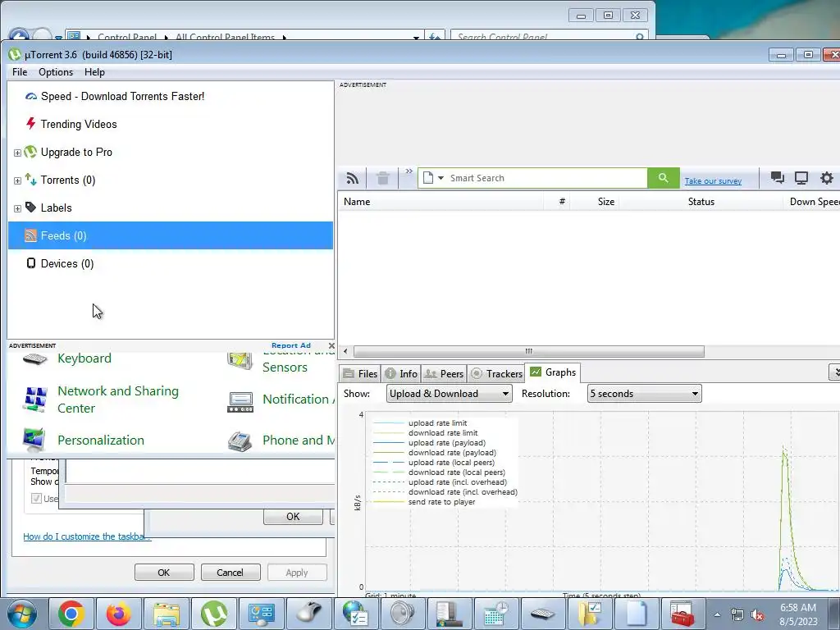Close the advertisement with the X
Image resolution: width=840 pixels, height=630 pixels.
pos(331,345)
